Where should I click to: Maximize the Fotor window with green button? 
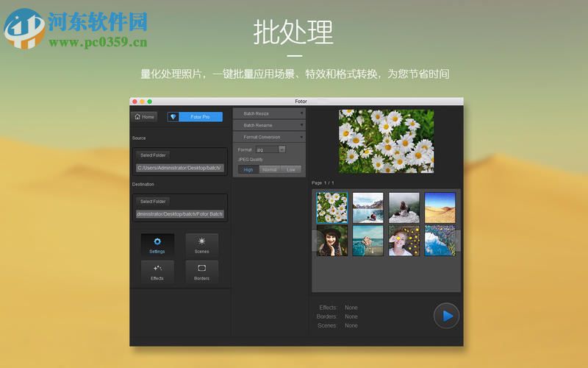coord(150,102)
